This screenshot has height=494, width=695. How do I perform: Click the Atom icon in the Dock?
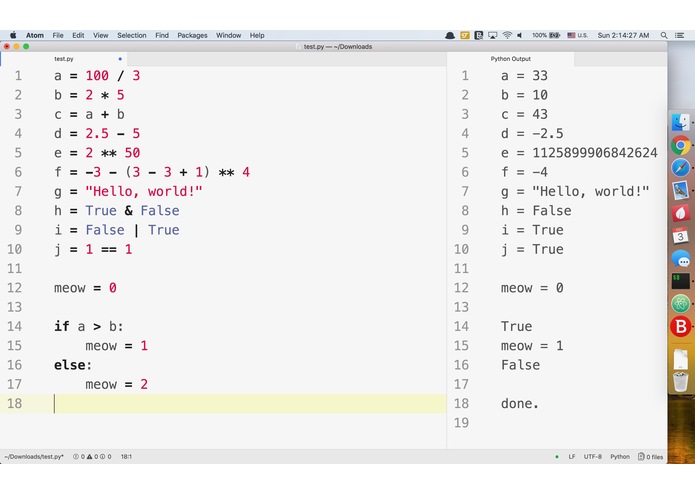click(680, 303)
